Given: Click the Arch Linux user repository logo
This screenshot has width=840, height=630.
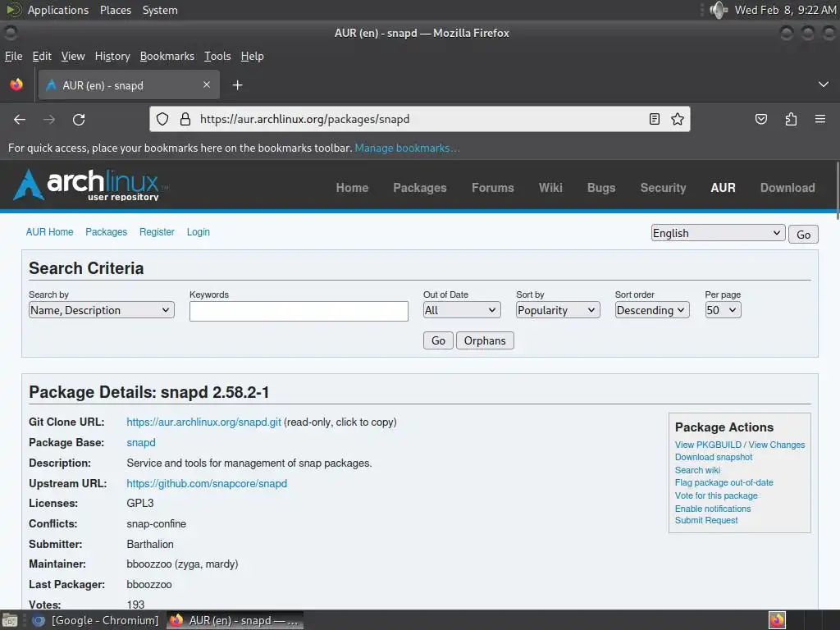Looking at the screenshot, I should click(91, 185).
